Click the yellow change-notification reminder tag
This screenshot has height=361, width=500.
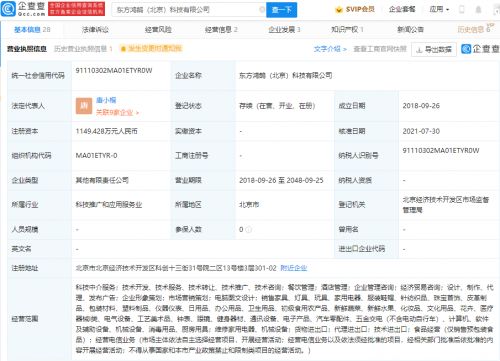(x=151, y=49)
